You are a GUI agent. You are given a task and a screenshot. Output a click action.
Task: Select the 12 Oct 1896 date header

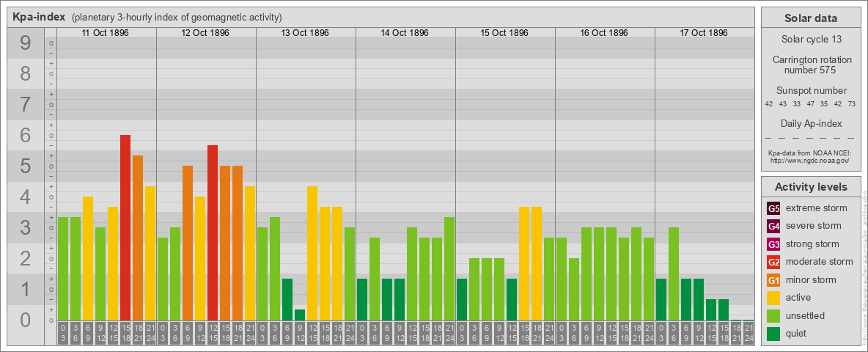pyautogui.click(x=205, y=33)
